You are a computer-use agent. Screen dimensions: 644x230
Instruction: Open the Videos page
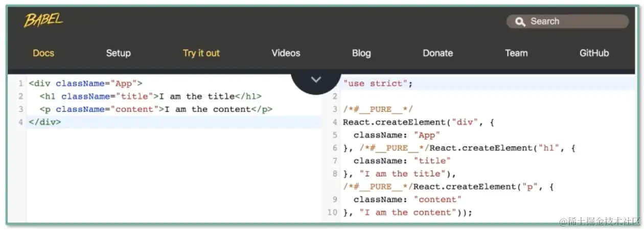pyautogui.click(x=286, y=53)
